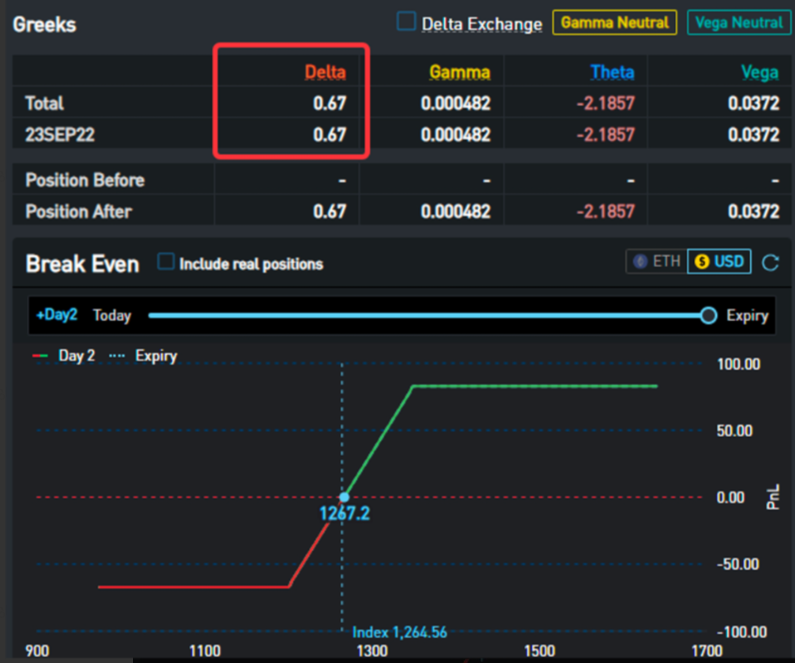795x663 pixels.
Task: Click the Theta column header
Action: pos(612,72)
